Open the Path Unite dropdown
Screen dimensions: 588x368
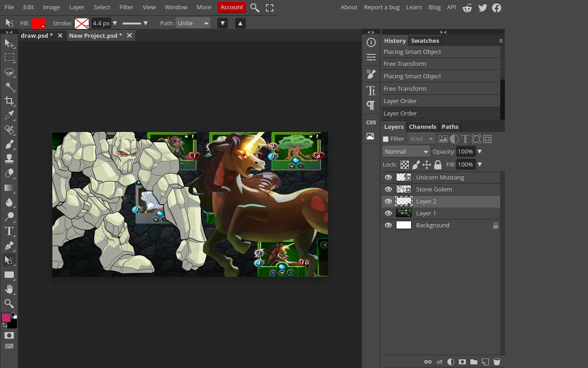pyautogui.click(x=193, y=23)
